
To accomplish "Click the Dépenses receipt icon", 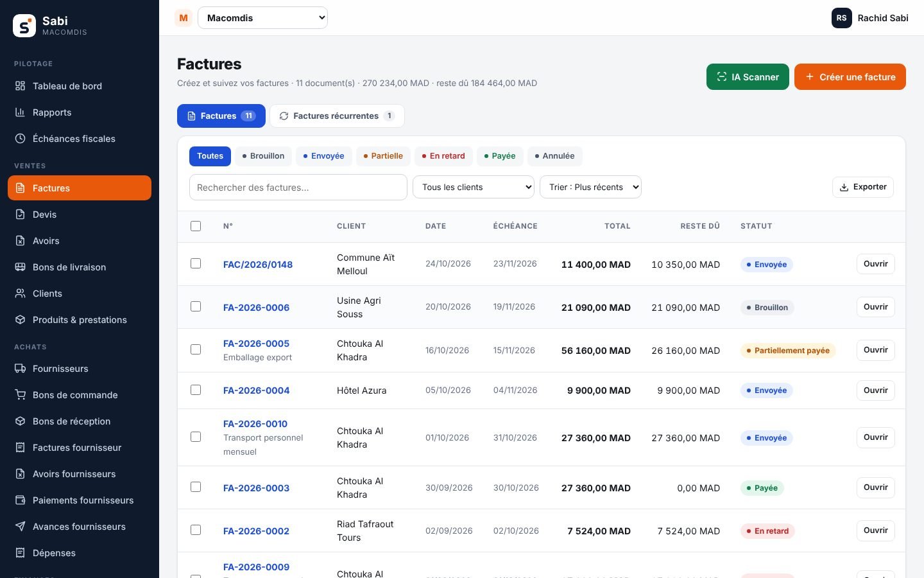I will point(20,553).
